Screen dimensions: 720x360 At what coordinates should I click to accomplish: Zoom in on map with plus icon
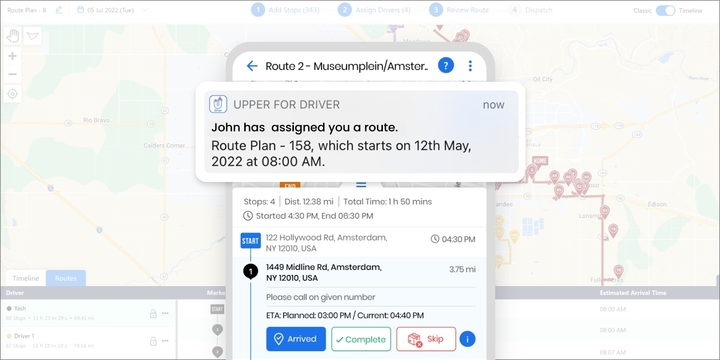tap(13, 56)
